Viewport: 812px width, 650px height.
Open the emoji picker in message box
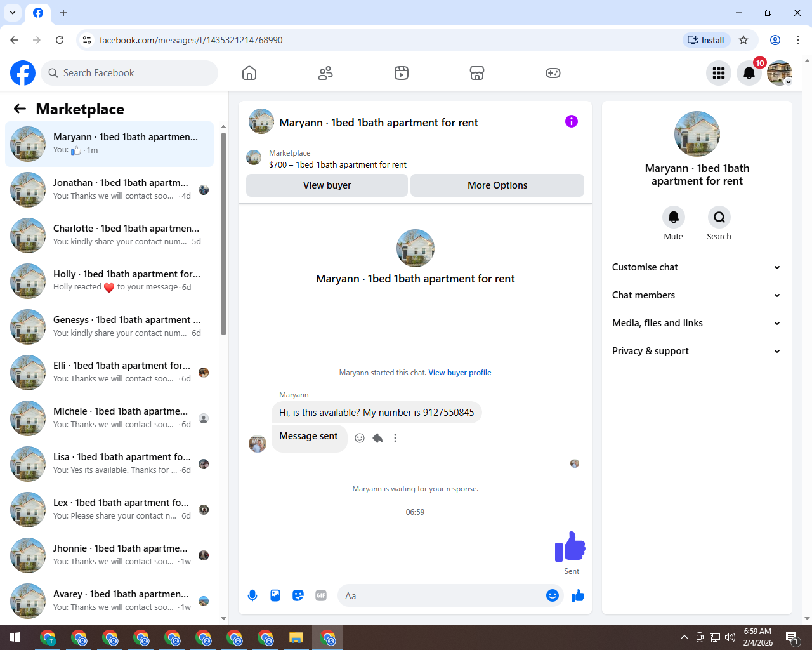pyautogui.click(x=553, y=595)
